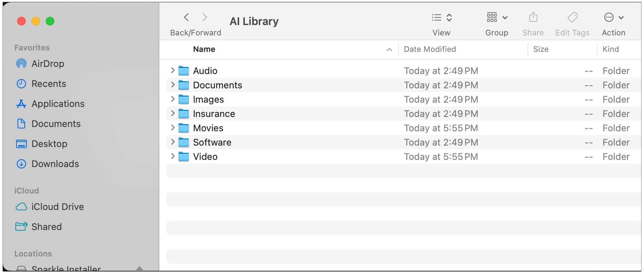Screen dimensions: 644x274
Task: Click the Edit Tags icon
Action: click(572, 17)
